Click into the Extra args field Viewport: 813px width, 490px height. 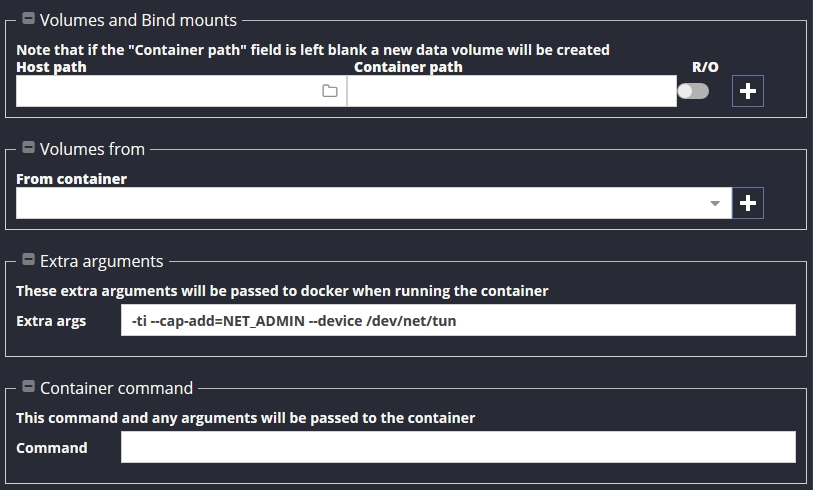[458, 320]
